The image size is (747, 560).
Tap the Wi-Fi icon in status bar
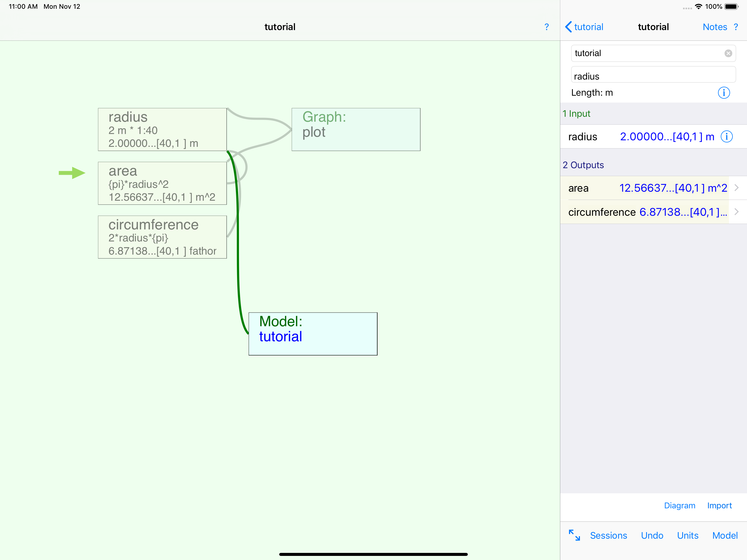tap(698, 6)
